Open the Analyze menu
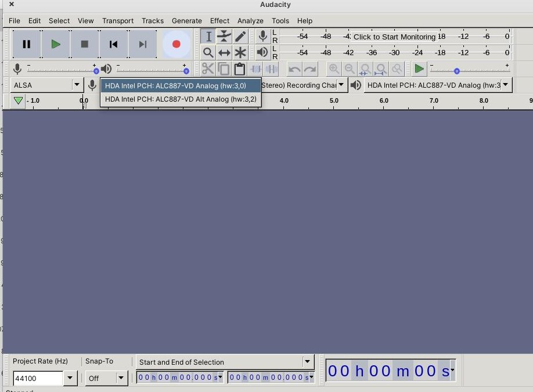This screenshot has width=533, height=392. coord(250,21)
